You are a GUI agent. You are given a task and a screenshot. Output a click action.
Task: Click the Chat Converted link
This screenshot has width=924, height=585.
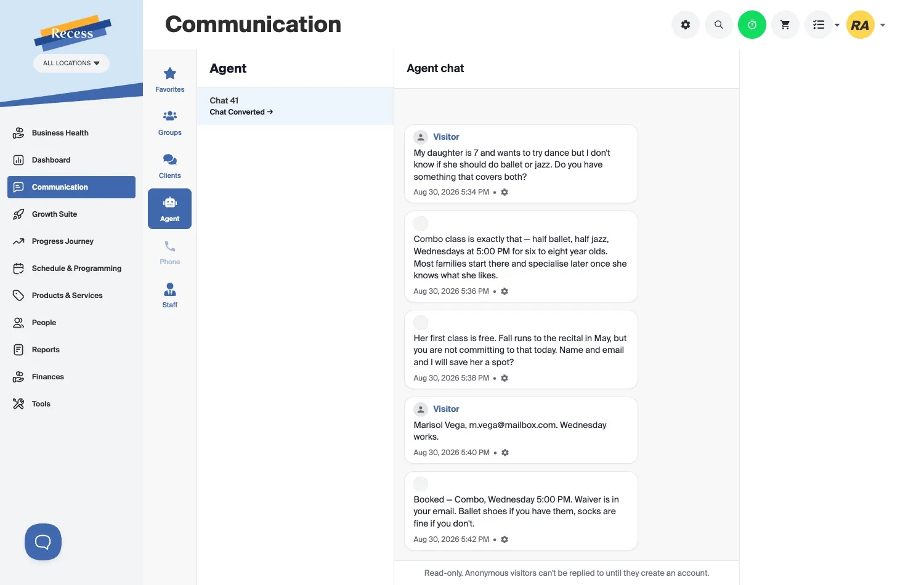(x=241, y=112)
